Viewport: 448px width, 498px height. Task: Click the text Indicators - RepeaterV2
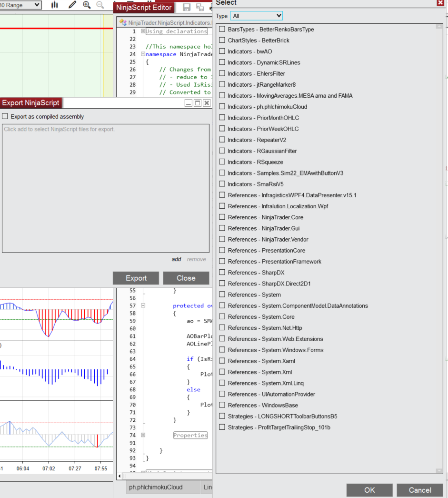pyautogui.click(x=257, y=140)
